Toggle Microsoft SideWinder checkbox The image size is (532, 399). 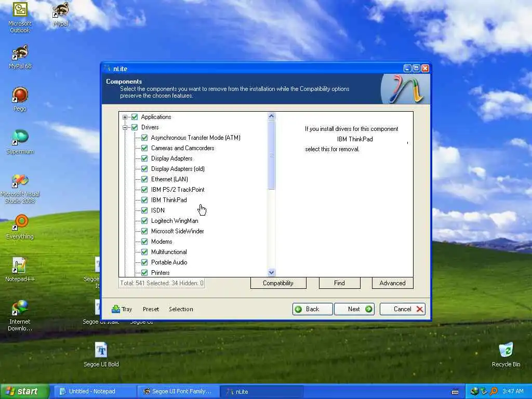[144, 231]
